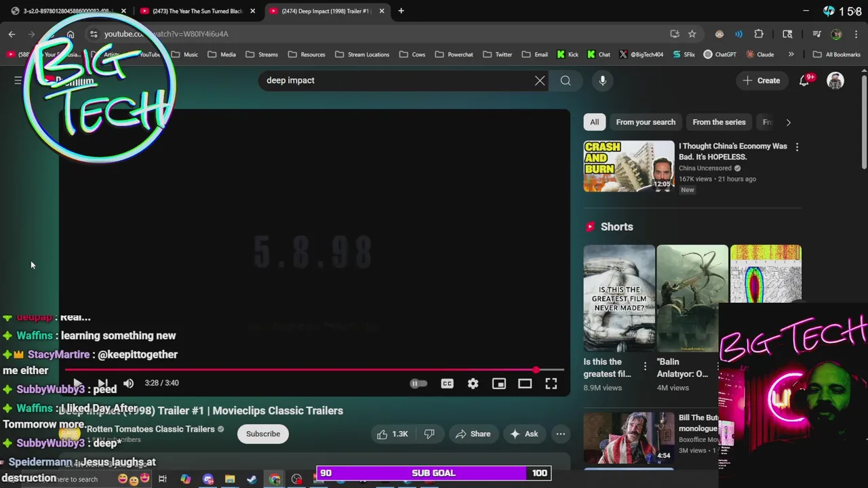Viewport: 868px width, 488px height.
Task: Open Chrome media controls icon
Action: point(817,34)
